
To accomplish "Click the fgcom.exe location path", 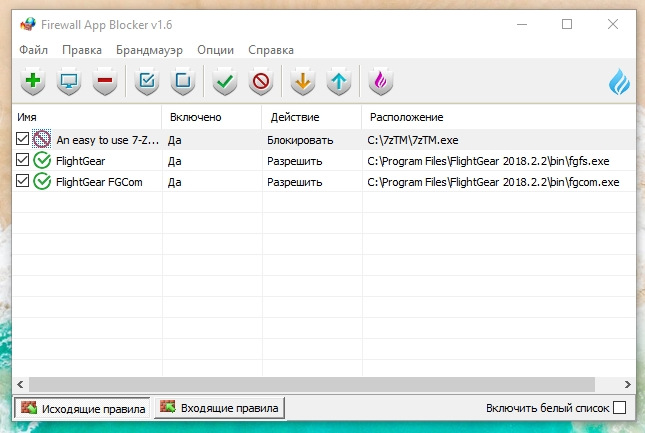I will [493, 182].
